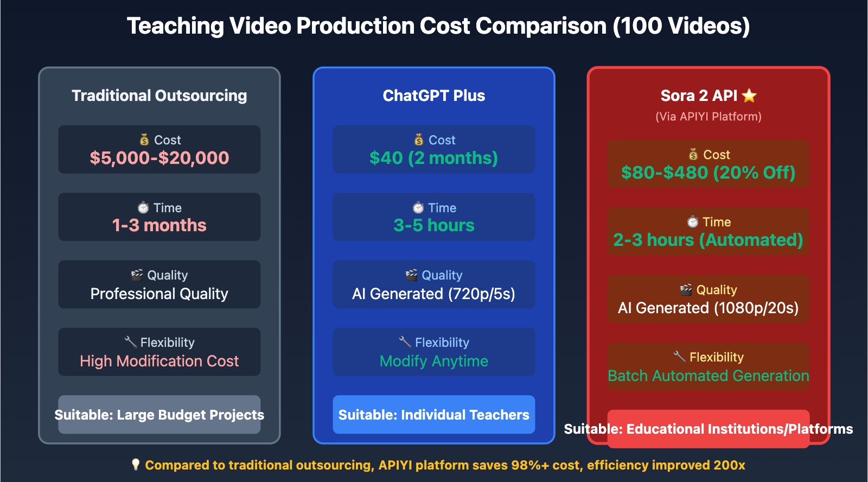Click the 2-3 hours (Automated) value
Image resolution: width=868 pixels, height=482 pixels.
709,240
